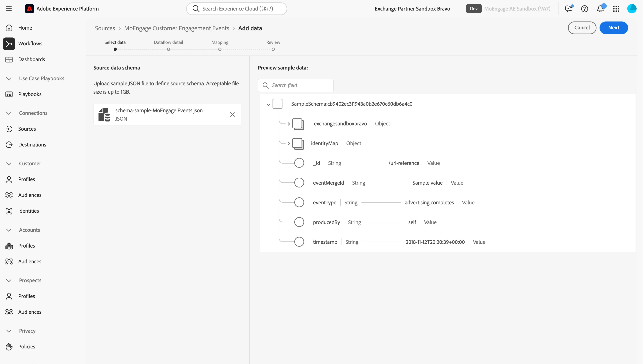Select the eventType field radio
643x364 pixels.
[299, 202]
